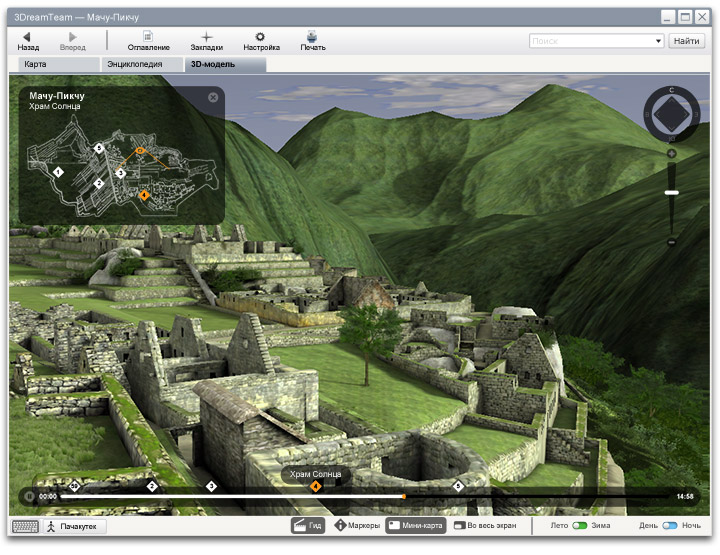This screenshot has height=555, width=720.
Task: Click the Пачакутек character button
Action: click(x=74, y=526)
